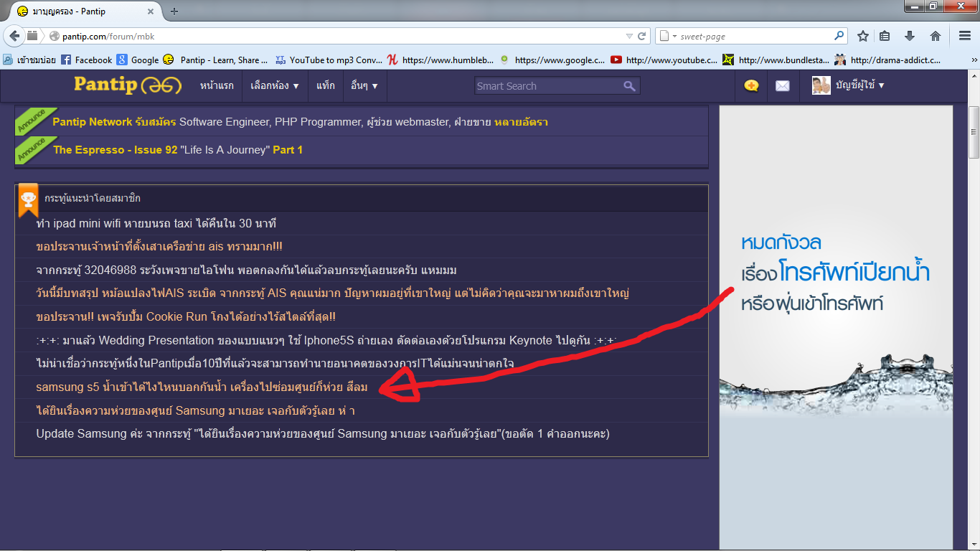Screen dimensions: 980x551
Task: Open the address bar history dropdown arrow
Action: [629, 36]
